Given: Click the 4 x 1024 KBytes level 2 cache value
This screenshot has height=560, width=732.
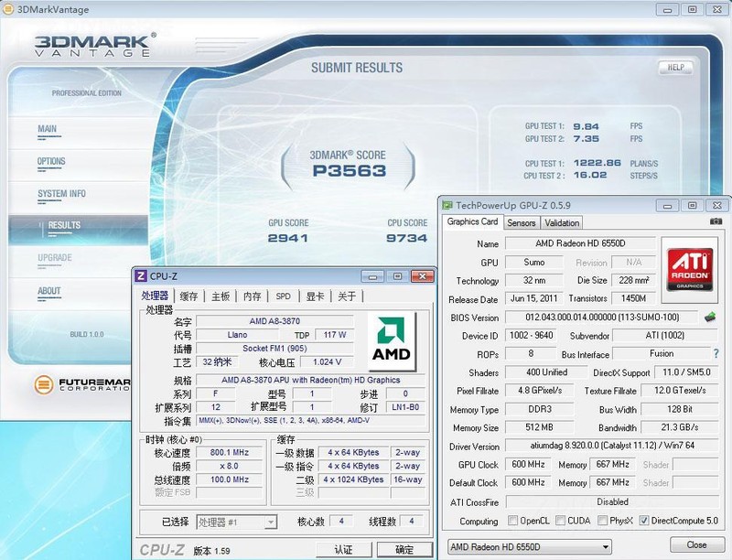Looking at the screenshot, I should [x=353, y=479].
